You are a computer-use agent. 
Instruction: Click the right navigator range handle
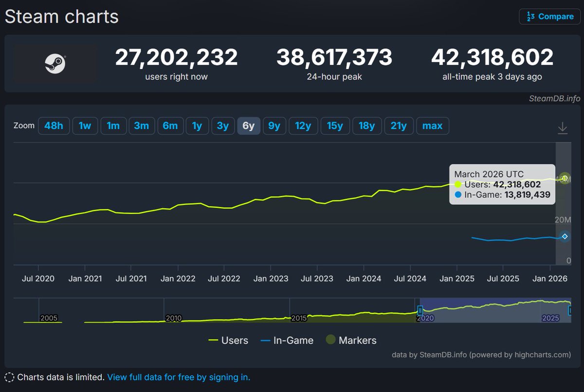tap(571, 310)
